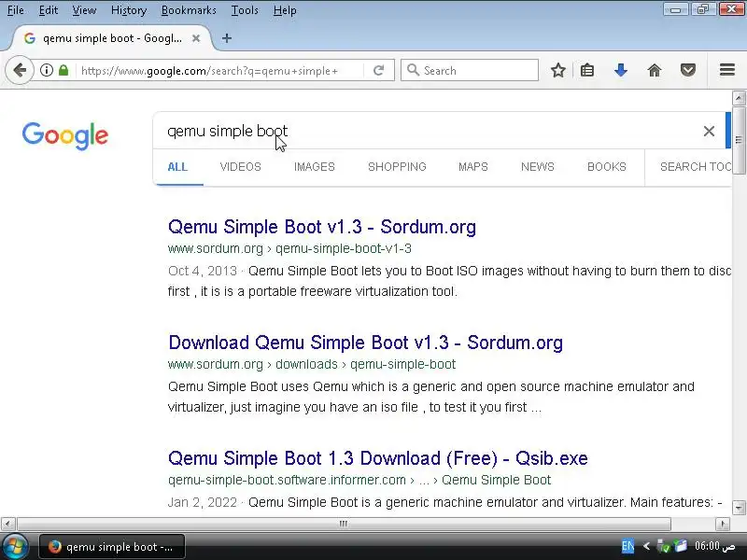The image size is (747, 560).
Task: Open the Tools menu
Action: pos(245,10)
